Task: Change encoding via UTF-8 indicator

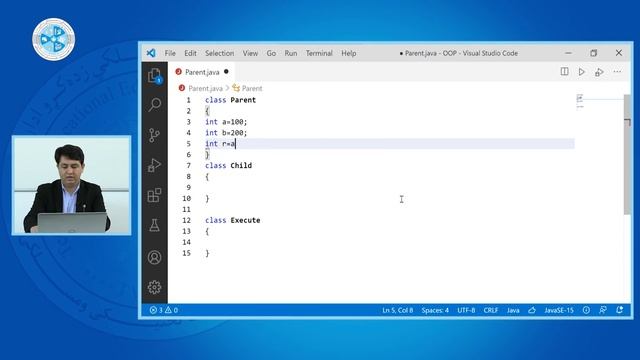Action: pos(466,310)
